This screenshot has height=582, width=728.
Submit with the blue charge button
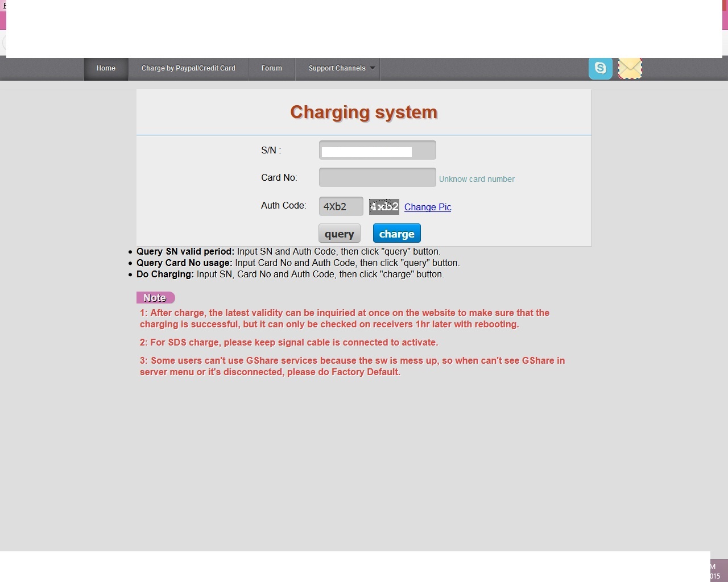(397, 234)
